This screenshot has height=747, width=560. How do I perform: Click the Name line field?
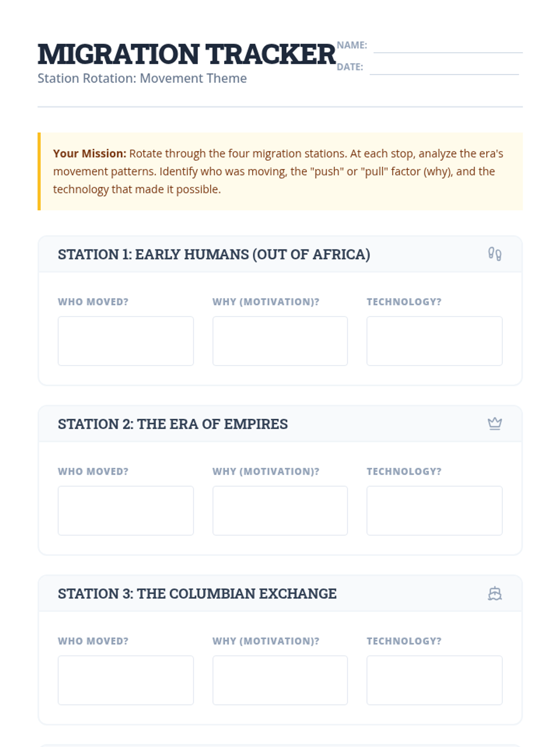coord(448,46)
